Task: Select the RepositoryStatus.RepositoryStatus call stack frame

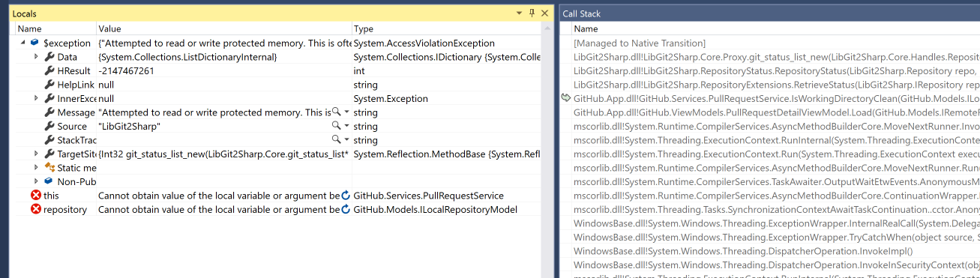Action: click(x=776, y=71)
